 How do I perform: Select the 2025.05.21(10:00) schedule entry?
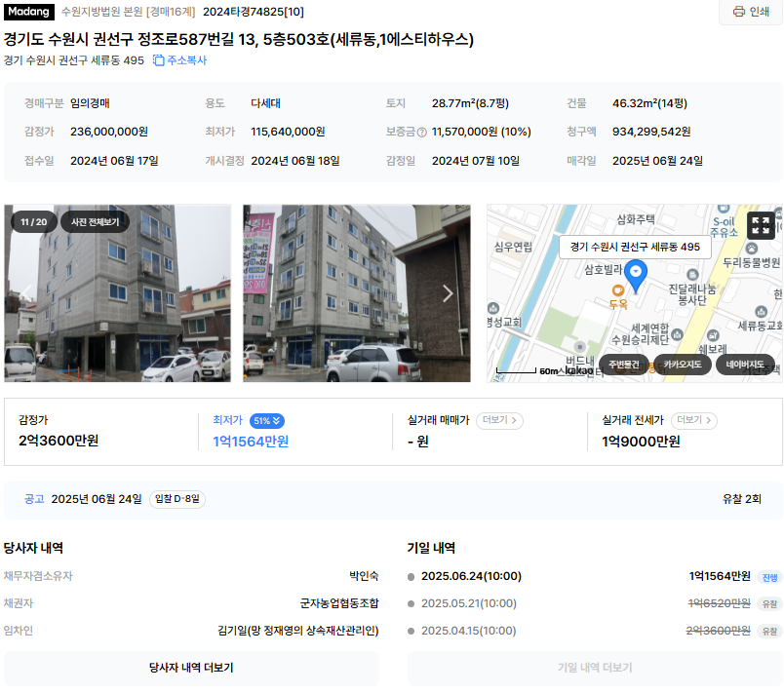(x=468, y=603)
